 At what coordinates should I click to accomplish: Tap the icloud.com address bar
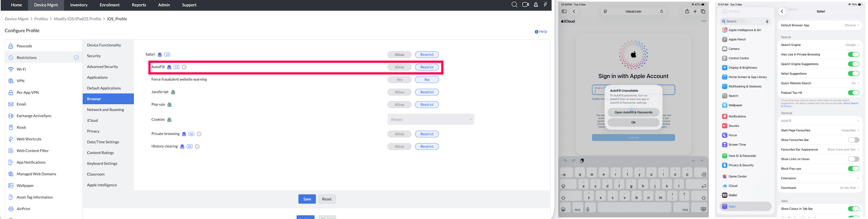tap(633, 11)
